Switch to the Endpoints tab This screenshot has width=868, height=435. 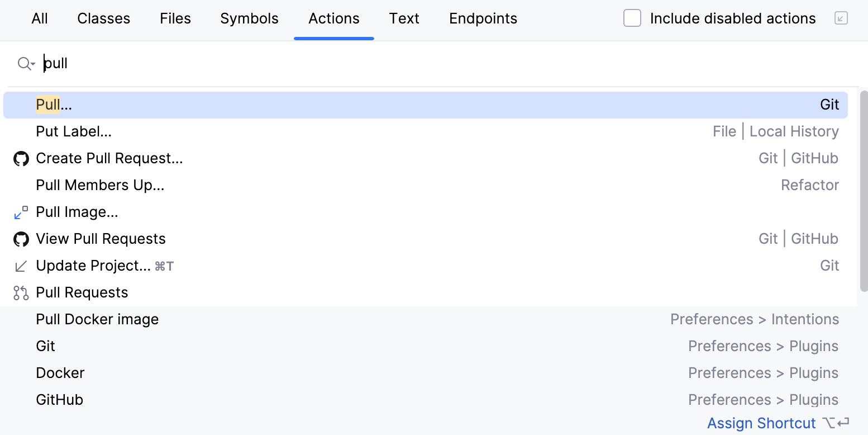tap(483, 18)
